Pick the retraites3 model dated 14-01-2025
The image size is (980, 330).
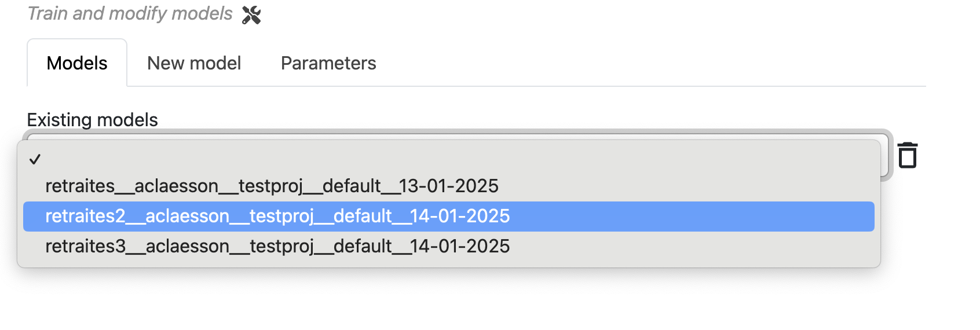(449, 246)
